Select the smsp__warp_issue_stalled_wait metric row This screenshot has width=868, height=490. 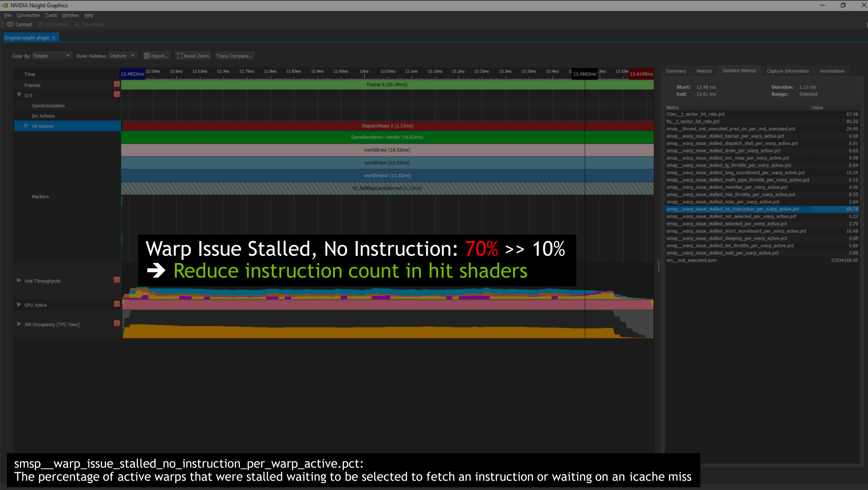pos(723,253)
